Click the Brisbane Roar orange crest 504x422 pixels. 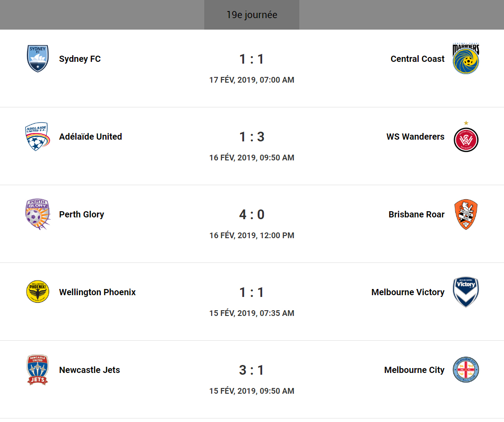[466, 214]
